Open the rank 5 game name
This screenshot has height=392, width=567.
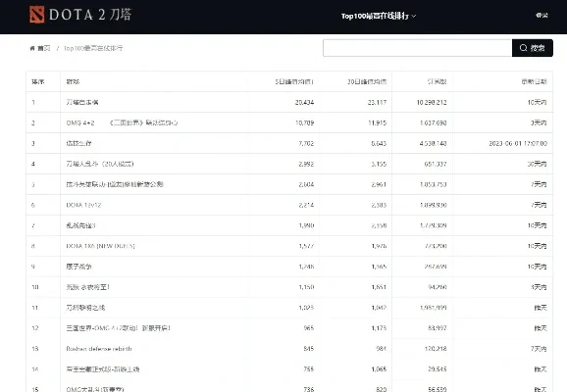(115, 184)
